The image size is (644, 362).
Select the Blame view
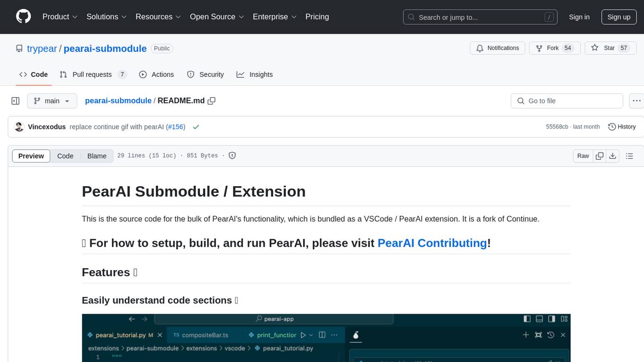pos(97,156)
